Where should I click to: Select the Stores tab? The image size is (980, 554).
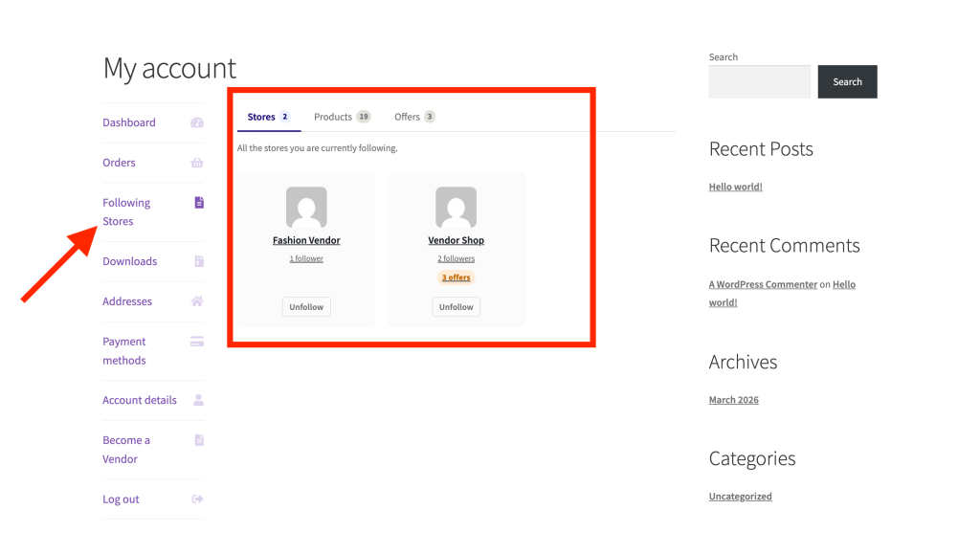[269, 117]
